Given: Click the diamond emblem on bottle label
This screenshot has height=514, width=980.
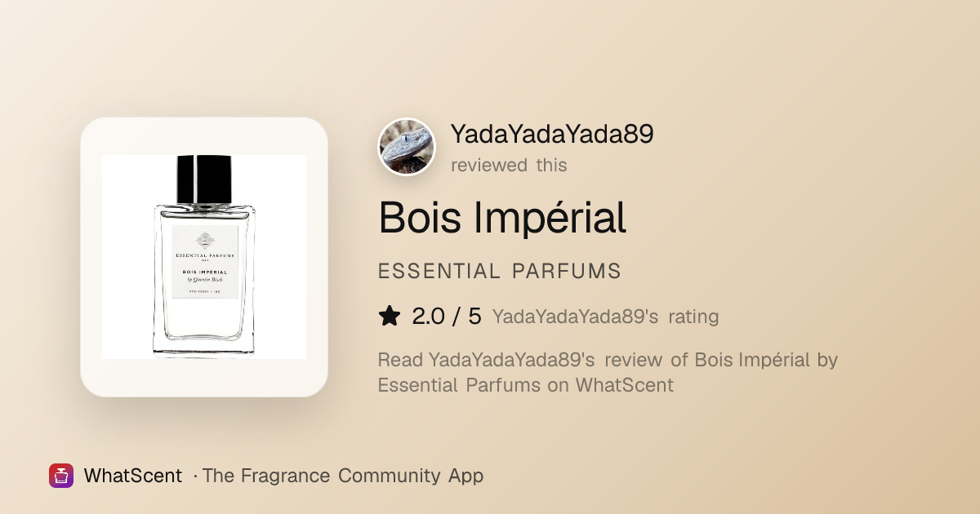Looking at the screenshot, I should pyautogui.click(x=204, y=240).
